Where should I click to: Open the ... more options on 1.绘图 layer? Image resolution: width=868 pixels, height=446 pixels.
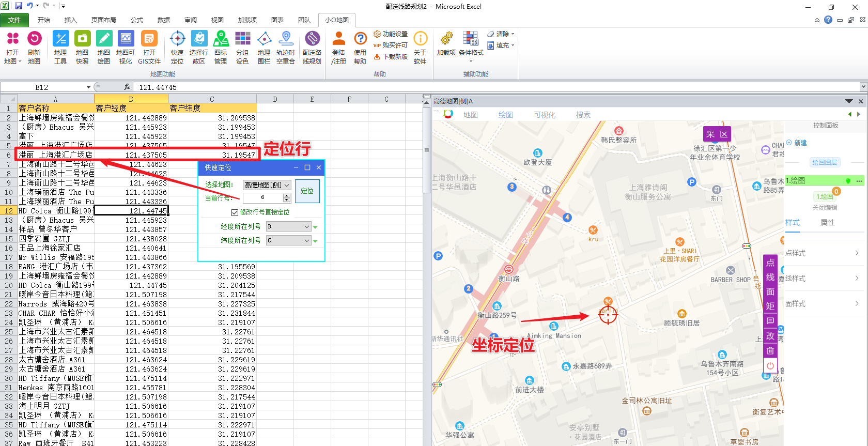click(x=859, y=181)
